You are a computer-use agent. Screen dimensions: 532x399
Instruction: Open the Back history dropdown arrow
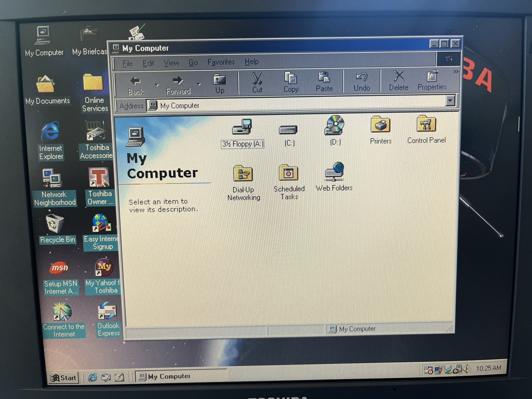coord(157,85)
